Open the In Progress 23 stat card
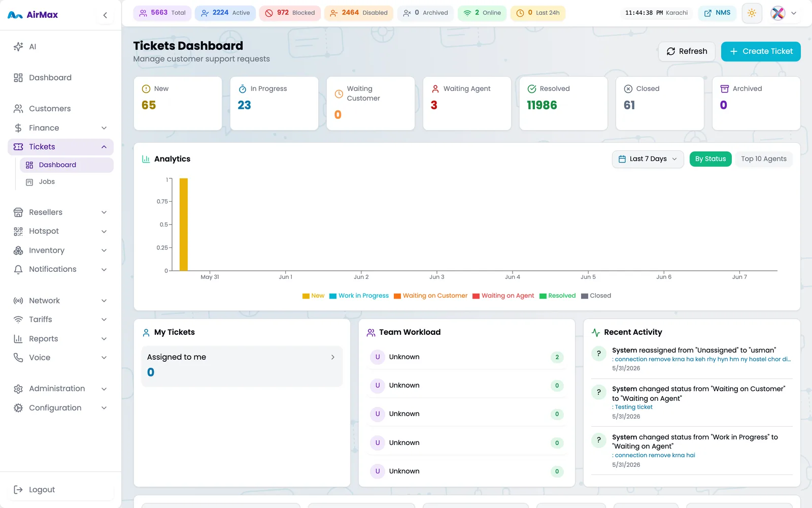812x508 pixels. pos(274,104)
